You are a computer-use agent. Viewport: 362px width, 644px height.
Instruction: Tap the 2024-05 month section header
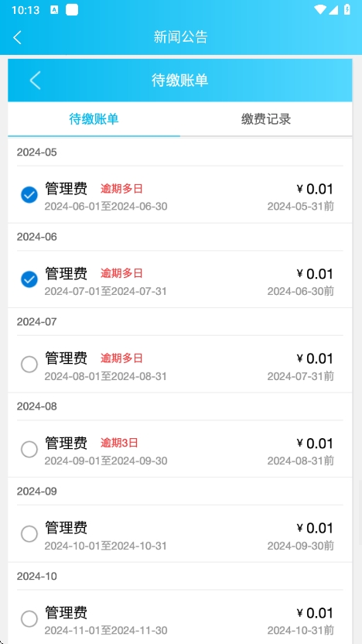pos(36,152)
